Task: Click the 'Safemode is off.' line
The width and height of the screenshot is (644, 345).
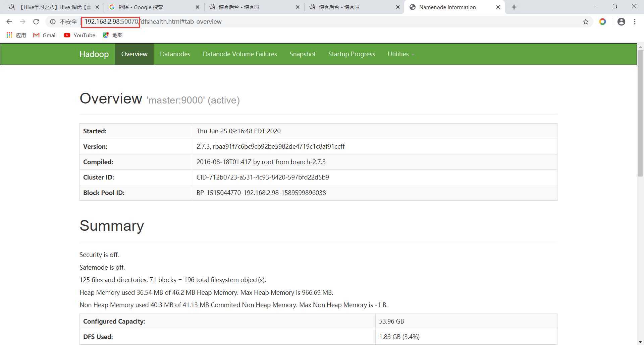Action: coord(102,267)
